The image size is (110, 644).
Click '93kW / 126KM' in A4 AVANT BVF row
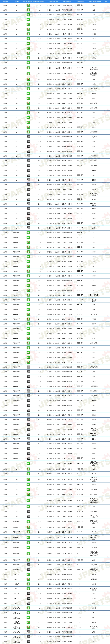pos(67,405)
